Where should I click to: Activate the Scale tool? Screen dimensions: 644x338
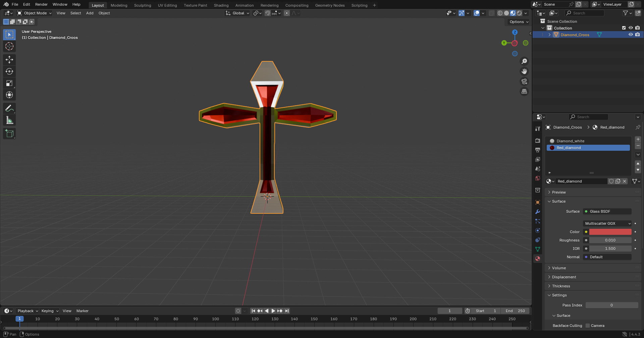(9, 83)
